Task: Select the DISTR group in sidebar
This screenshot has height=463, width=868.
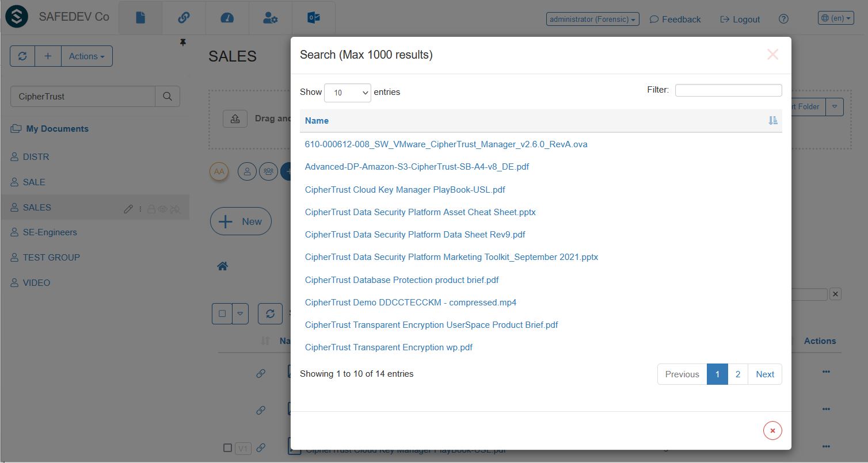Action: [36, 157]
